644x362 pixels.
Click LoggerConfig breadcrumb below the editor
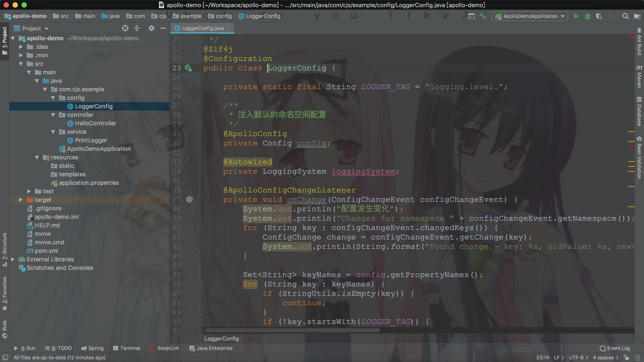(222, 339)
